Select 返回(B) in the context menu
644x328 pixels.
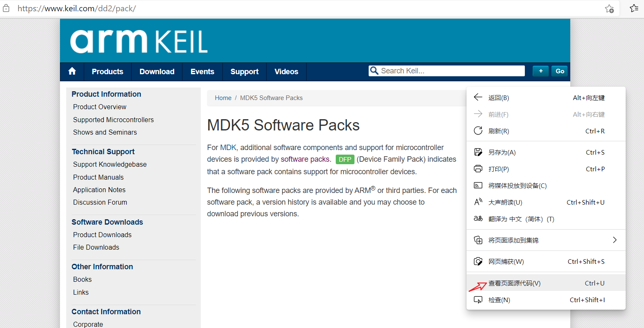pos(546,98)
